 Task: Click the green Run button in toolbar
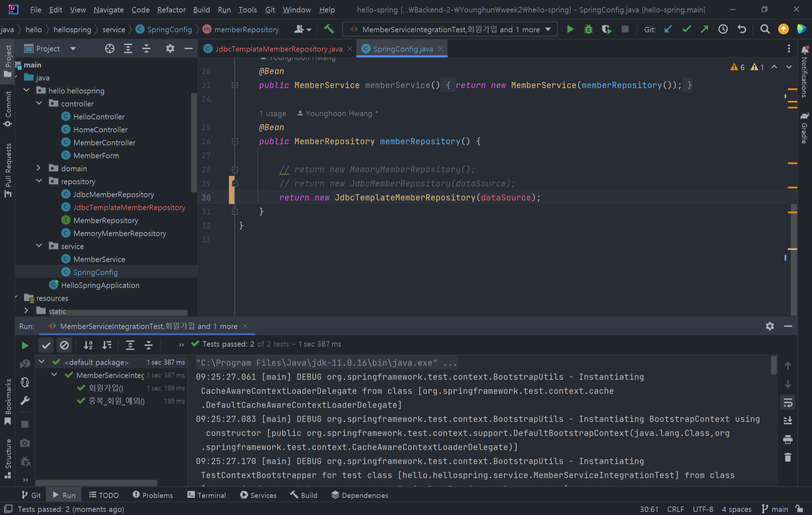pyautogui.click(x=570, y=29)
